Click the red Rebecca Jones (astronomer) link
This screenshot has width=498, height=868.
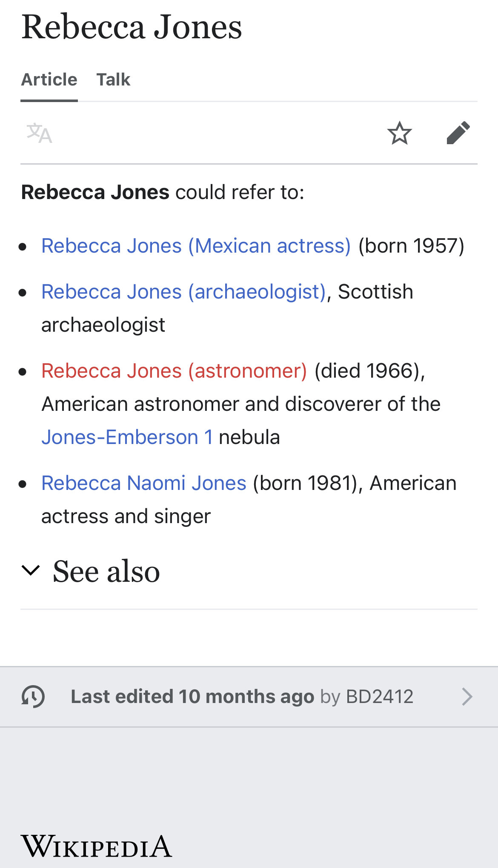[174, 371]
